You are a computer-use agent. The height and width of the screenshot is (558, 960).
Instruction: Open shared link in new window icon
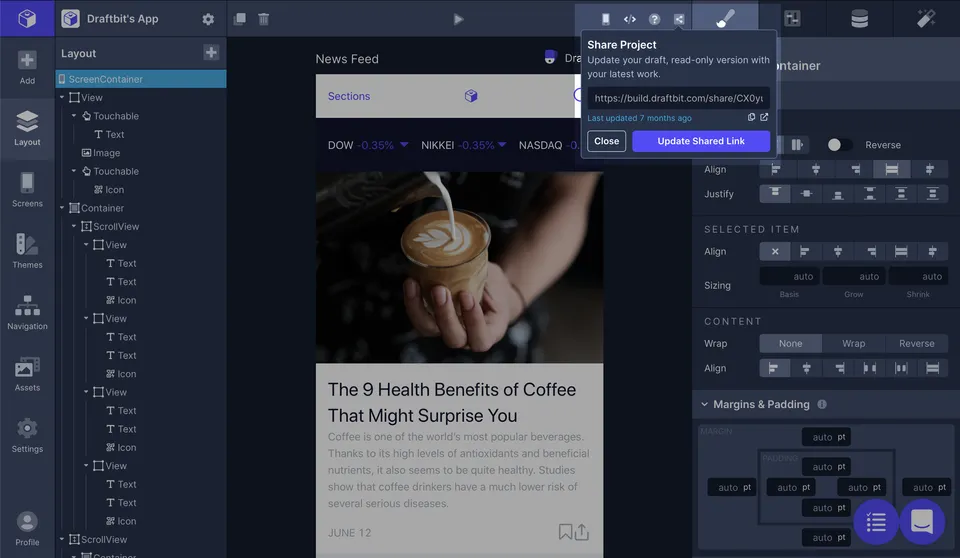(x=764, y=117)
